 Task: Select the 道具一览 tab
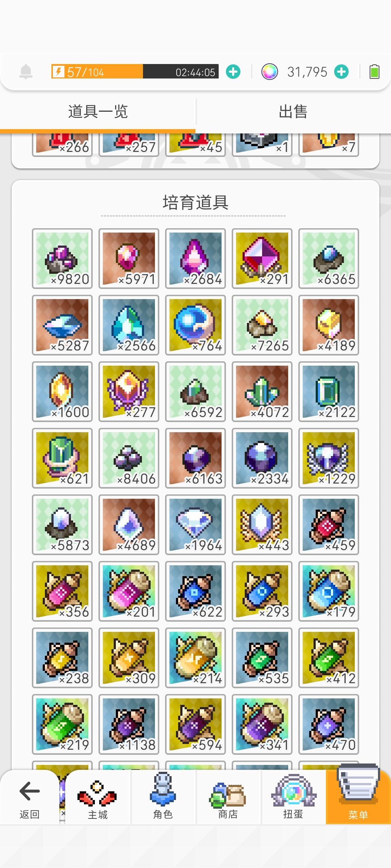click(x=98, y=112)
